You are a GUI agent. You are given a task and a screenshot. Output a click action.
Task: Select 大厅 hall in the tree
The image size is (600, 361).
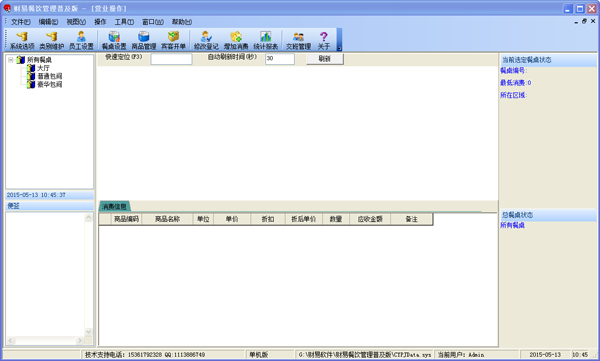tap(43, 68)
